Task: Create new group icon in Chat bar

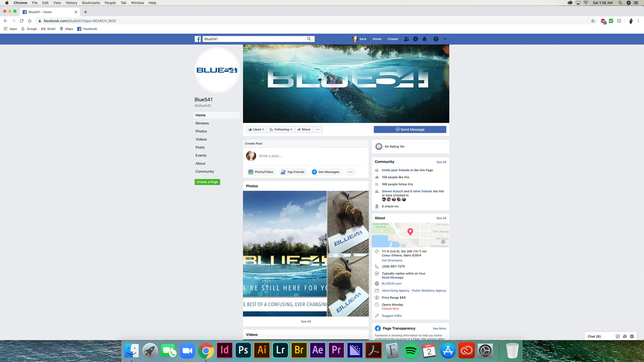Action: pos(625,336)
